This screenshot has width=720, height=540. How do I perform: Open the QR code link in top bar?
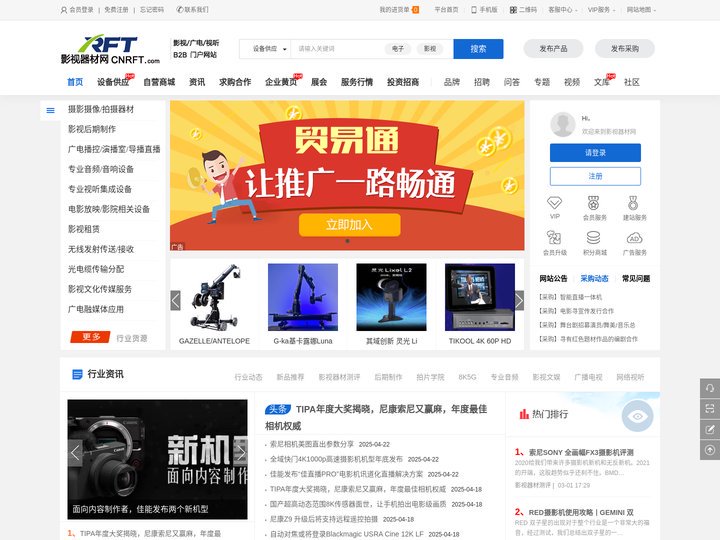click(x=523, y=10)
